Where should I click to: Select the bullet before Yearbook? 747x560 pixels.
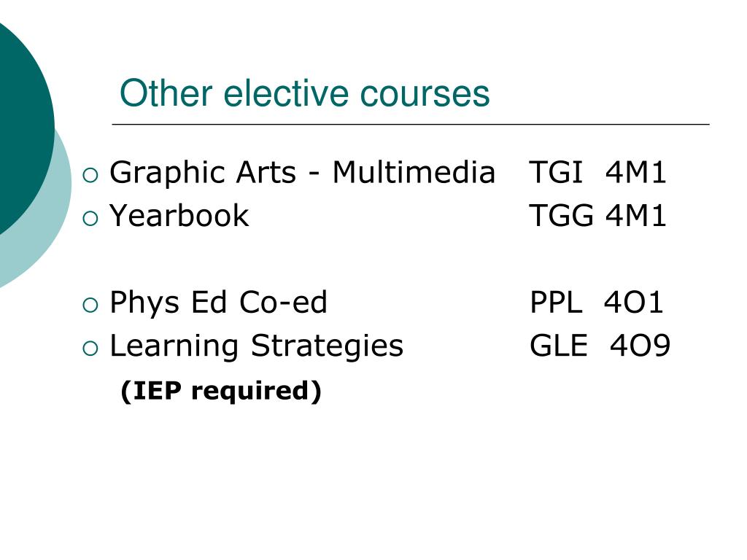coord(90,219)
